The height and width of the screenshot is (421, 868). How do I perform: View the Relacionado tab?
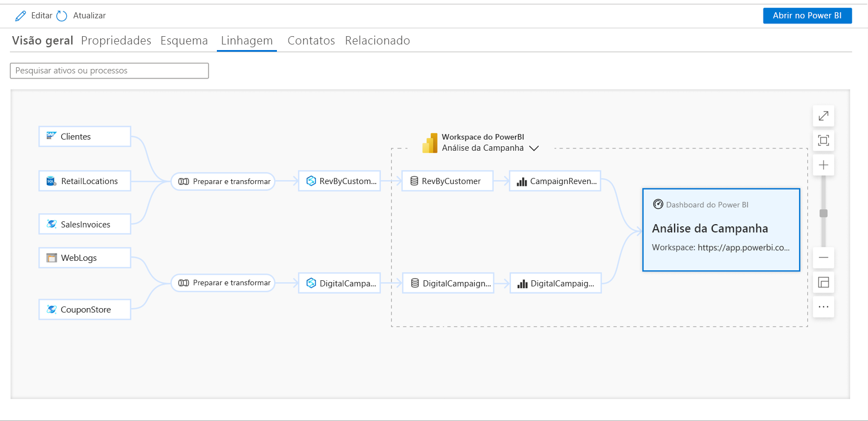pos(378,41)
